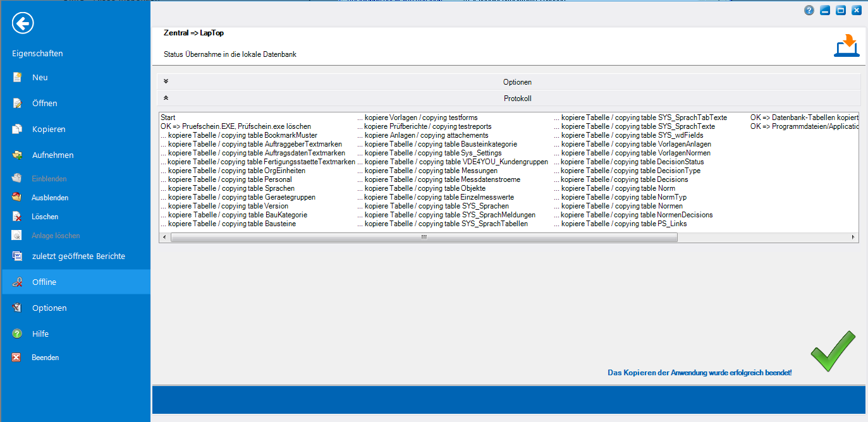Collapse the Protokoll section
The image size is (868, 422).
click(166, 98)
